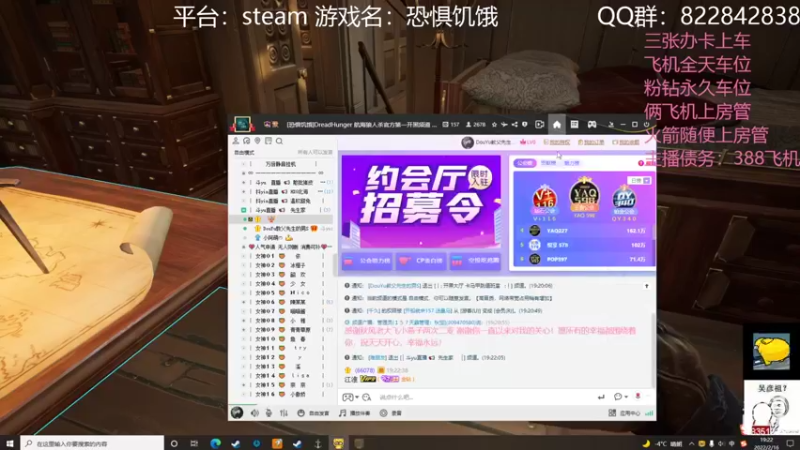Click the headset icon above channel tree
Image resolution: width=800 pixels, height=450 pixels.
coord(246,141)
